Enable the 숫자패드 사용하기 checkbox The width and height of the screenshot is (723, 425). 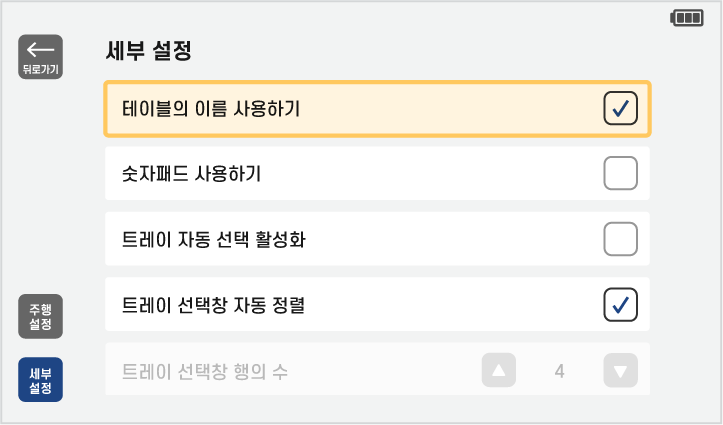(620, 174)
